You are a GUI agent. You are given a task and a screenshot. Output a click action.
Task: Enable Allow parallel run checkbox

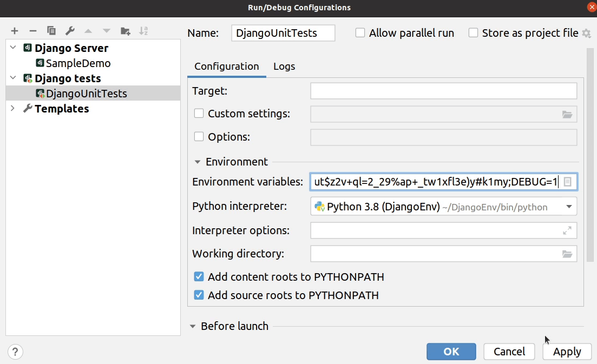[x=360, y=33]
